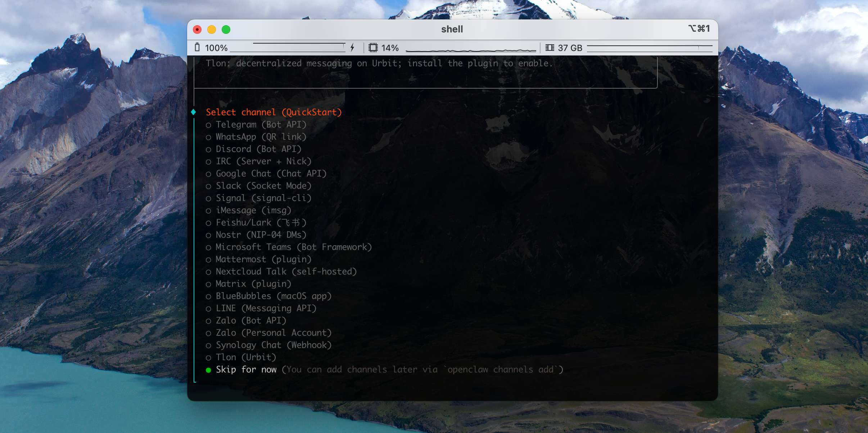
Task: Click the CPU usage sparkline graph
Action: tap(468, 47)
